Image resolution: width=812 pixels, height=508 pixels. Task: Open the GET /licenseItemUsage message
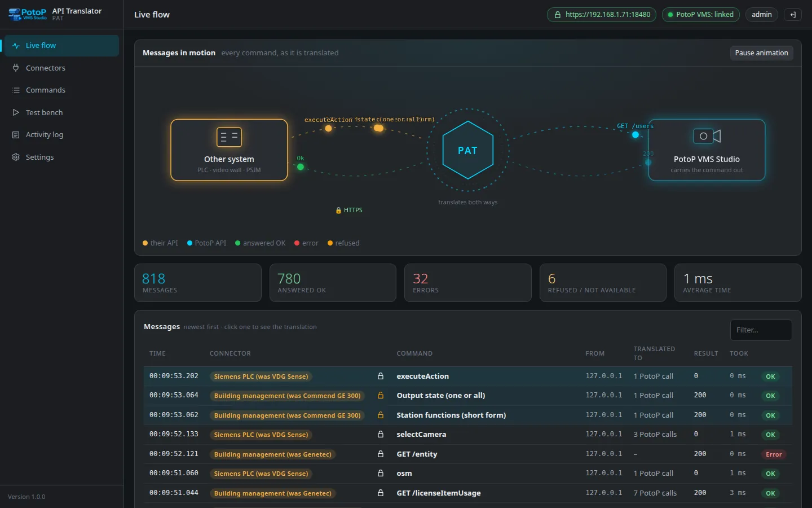pos(468,493)
